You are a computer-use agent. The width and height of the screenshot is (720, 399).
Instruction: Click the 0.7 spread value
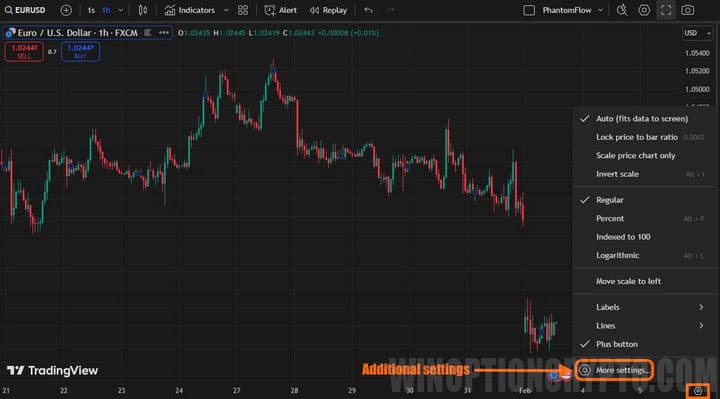point(52,52)
